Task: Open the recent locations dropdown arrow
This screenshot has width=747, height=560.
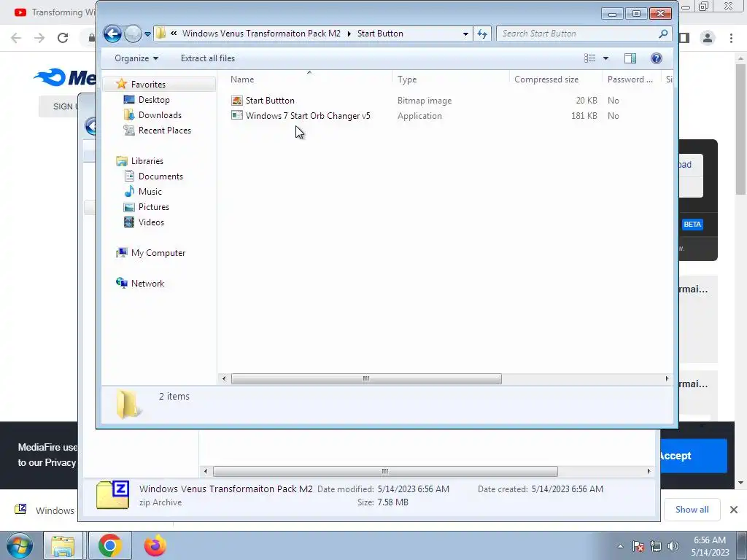Action: (x=147, y=34)
